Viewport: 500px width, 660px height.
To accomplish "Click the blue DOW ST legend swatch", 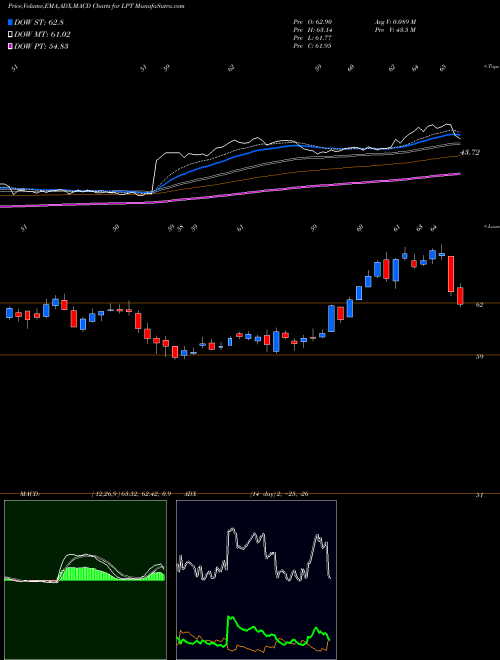I will 10,22.
